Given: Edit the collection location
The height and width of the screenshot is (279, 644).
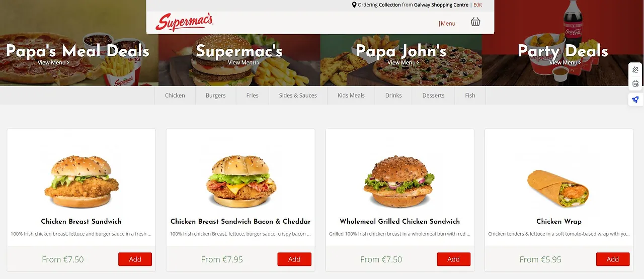Looking at the screenshot, I should [x=477, y=5].
